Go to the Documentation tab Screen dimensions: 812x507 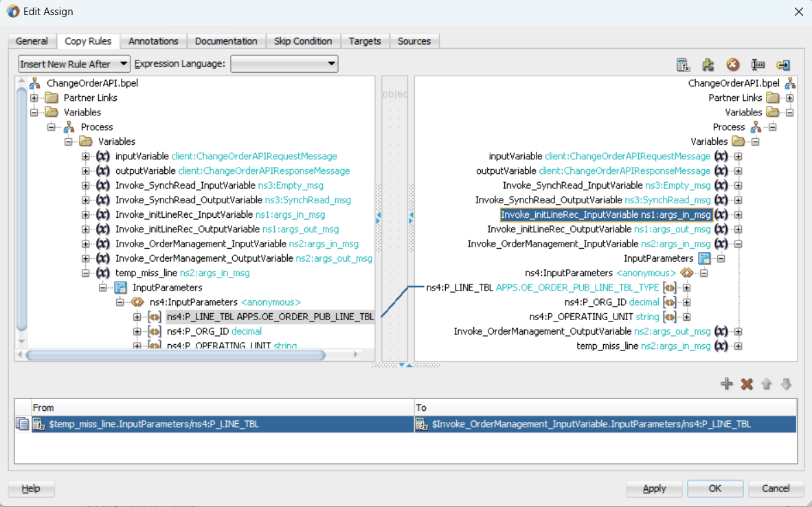[x=226, y=41]
